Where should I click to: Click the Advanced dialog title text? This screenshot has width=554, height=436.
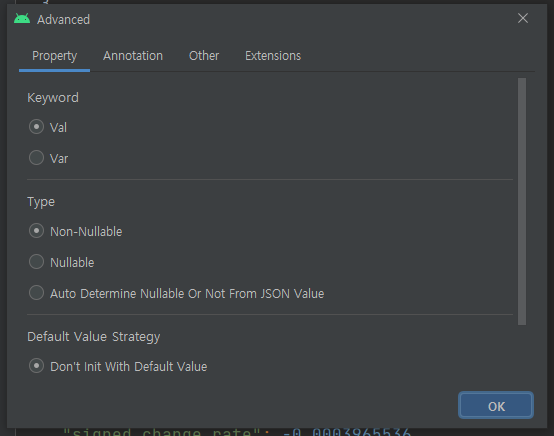click(64, 19)
